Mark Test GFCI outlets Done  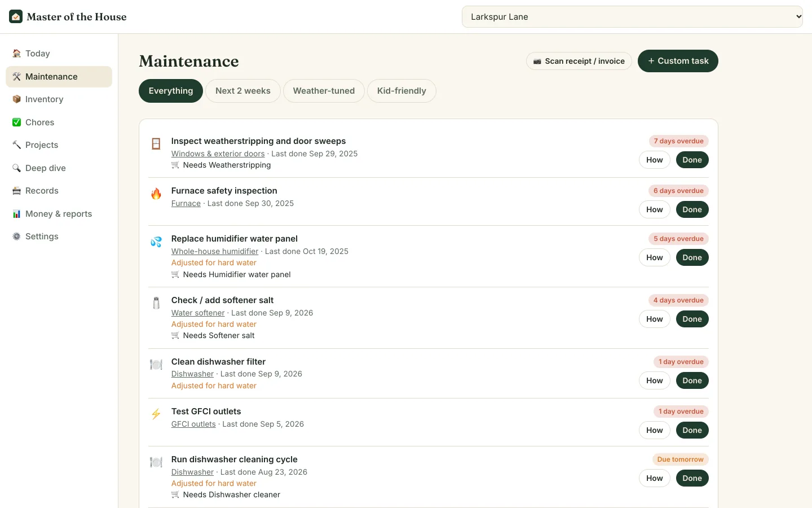pos(692,430)
